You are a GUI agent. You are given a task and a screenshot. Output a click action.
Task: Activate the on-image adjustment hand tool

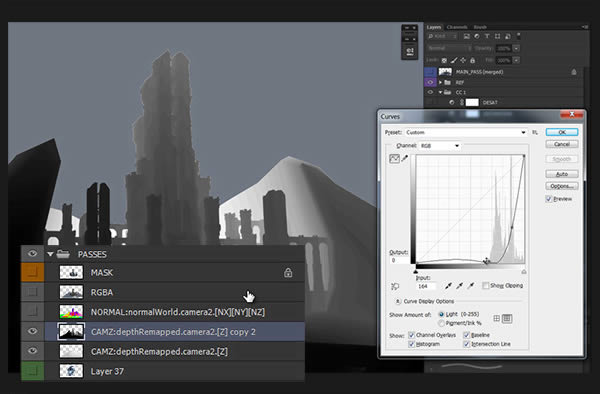pyautogui.click(x=395, y=286)
